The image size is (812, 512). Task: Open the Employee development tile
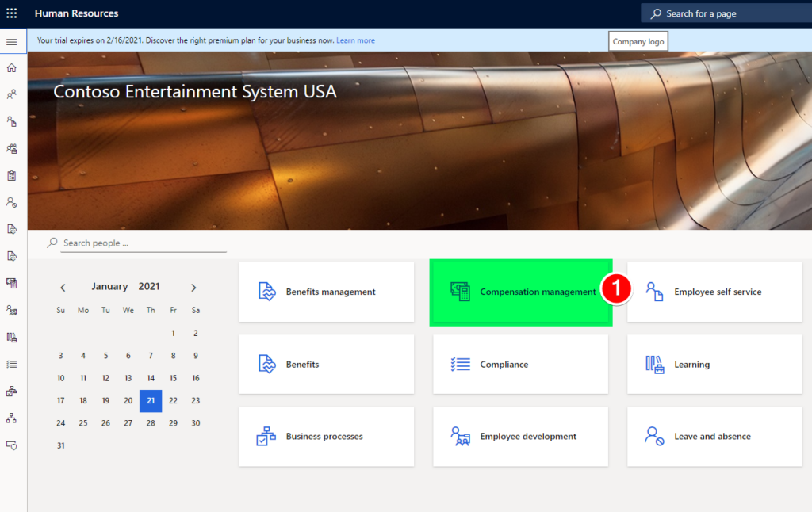click(520, 437)
